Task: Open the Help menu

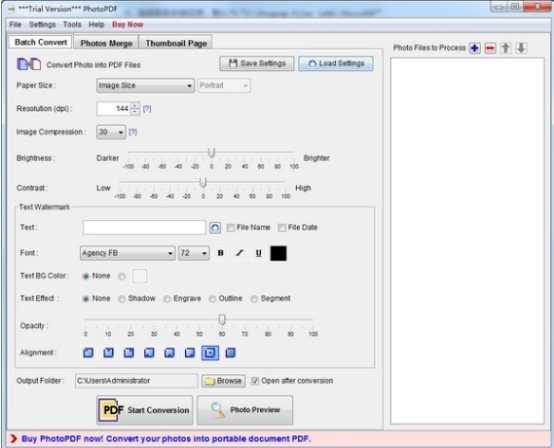Action: (96, 24)
